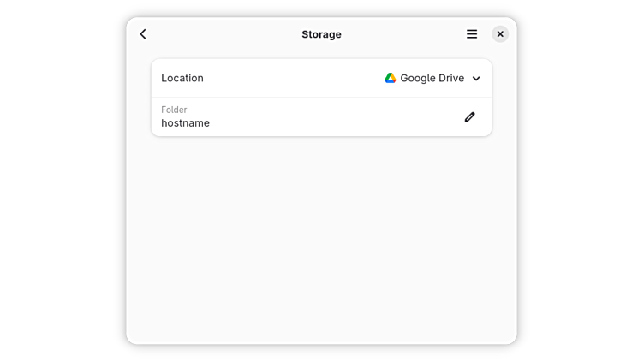Click blank space in the Folder row
The height and width of the screenshot is (362, 644).
pyautogui.click(x=334, y=117)
